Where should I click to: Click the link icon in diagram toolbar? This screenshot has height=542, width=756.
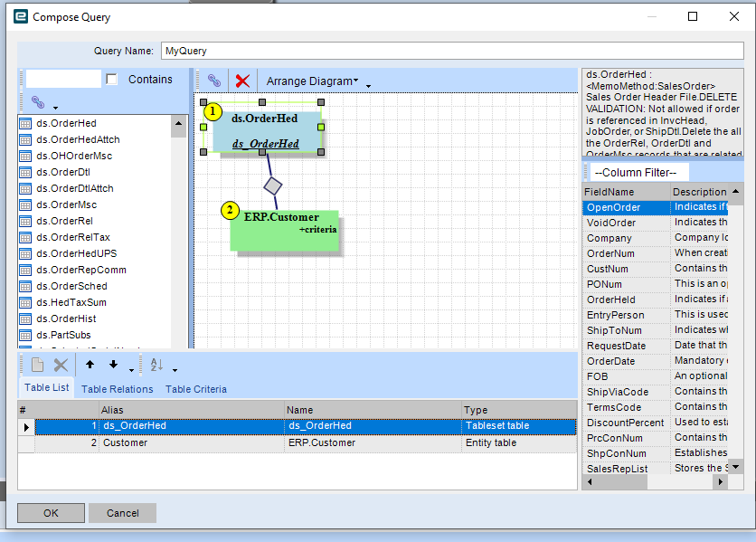[213, 81]
